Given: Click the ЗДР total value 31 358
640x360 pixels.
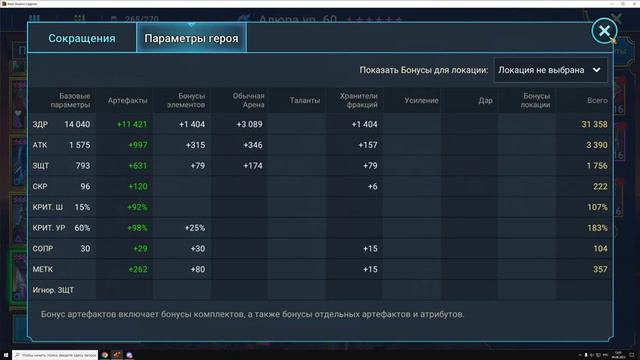Looking at the screenshot, I should tap(594, 124).
